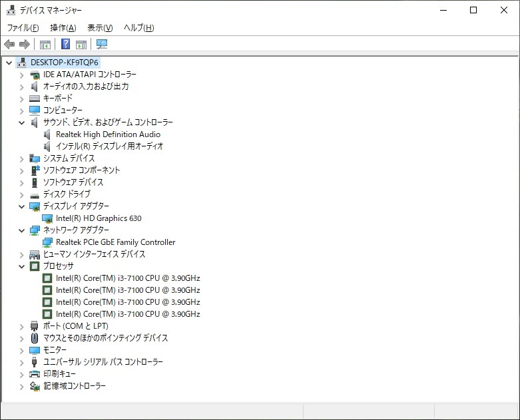Click the show/hide action pane icon
520x420 pixels.
point(81,45)
